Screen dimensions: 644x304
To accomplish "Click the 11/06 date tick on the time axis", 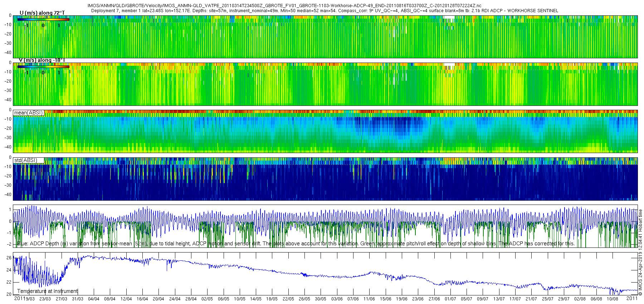I will [x=369, y=299].
